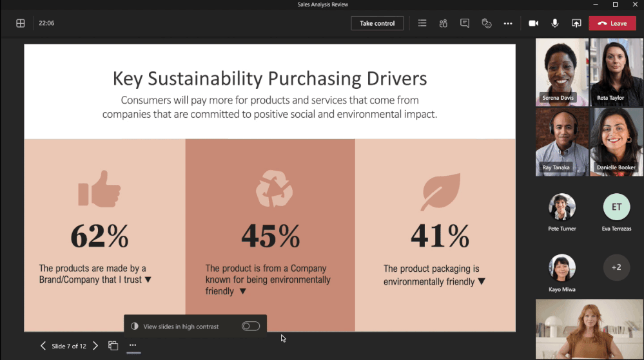The width and height of the screenshot is (644, 360).
Task: Click Kayo Miwa's avatar
Action: coord(562,268)
